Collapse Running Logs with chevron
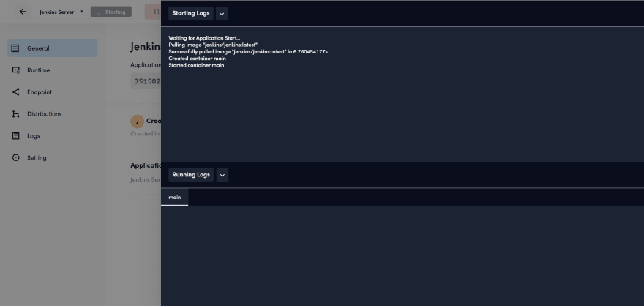The height and width of the screenshot is (306, 644). click(222, 175)
